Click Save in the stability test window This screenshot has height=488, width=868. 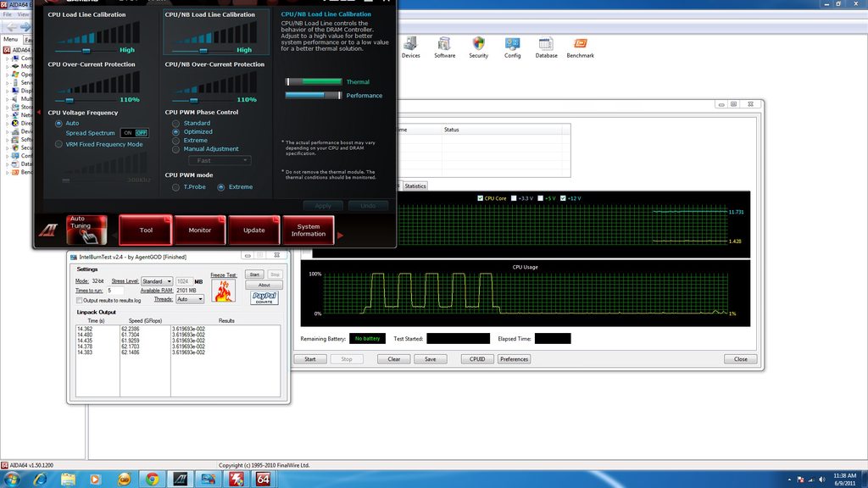(x=430, y=359)
